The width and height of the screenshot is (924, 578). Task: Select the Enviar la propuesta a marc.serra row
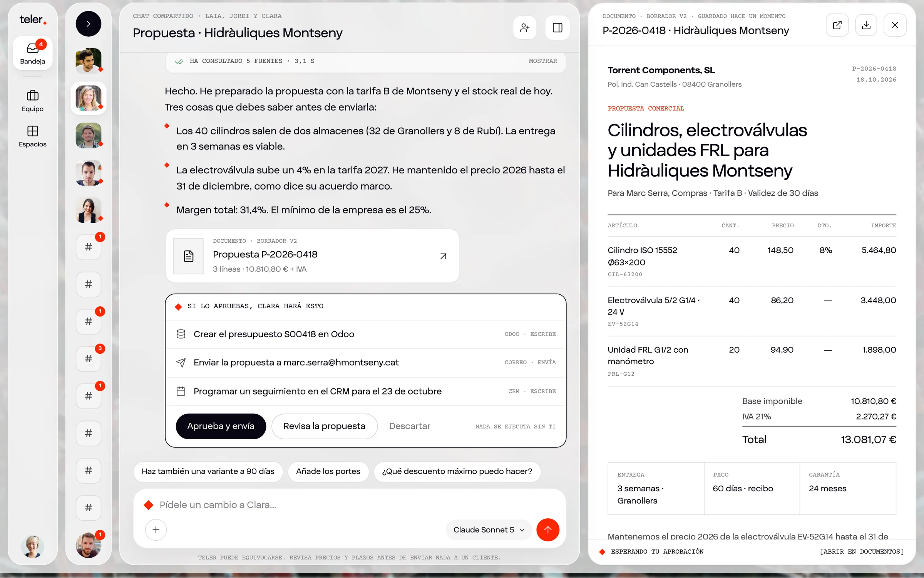click(x=366, y=363)
